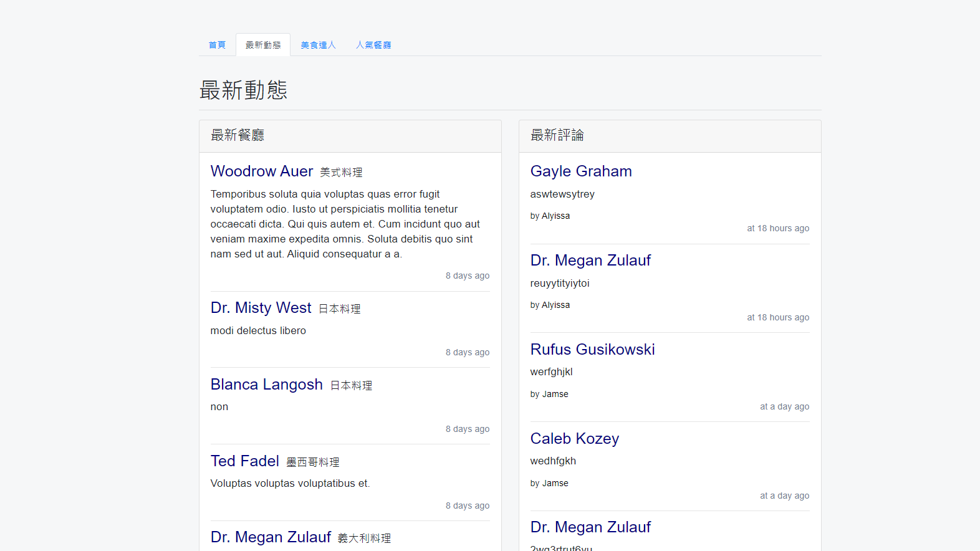This screenshot has height=551, width=980.
Task: Open the 首頁 tab
Action: (217, 45)
